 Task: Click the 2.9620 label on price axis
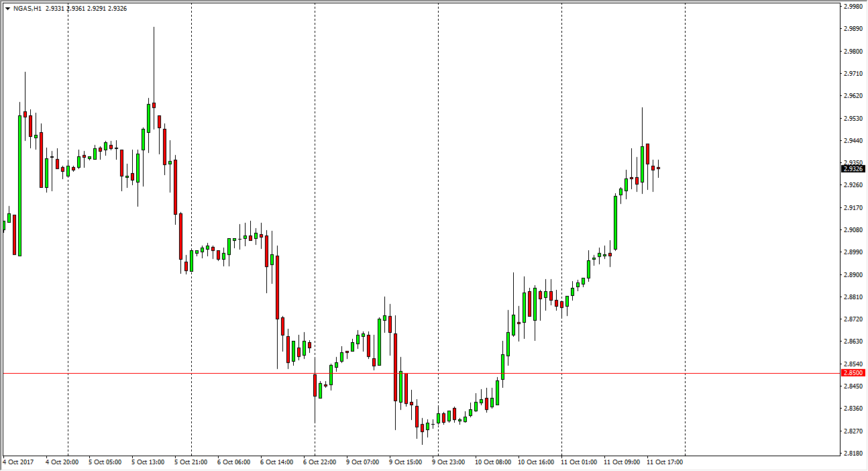853,96
